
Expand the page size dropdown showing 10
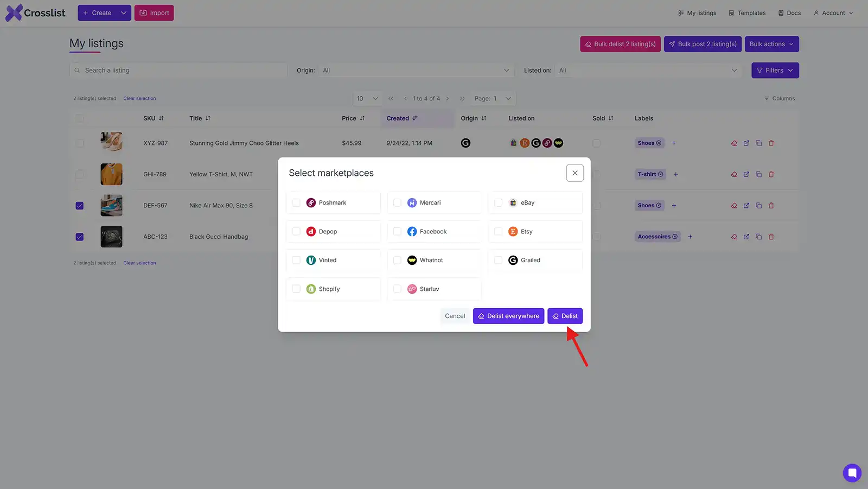coord(367,98)
